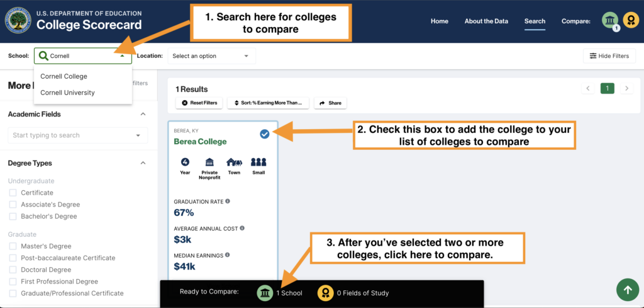
Task: Select Cornell College suggestion
Action: (x=64, y=76)
